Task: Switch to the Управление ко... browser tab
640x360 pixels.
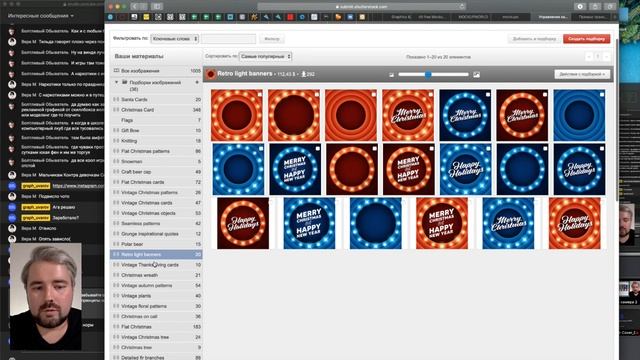Action: tap(553, 17)
